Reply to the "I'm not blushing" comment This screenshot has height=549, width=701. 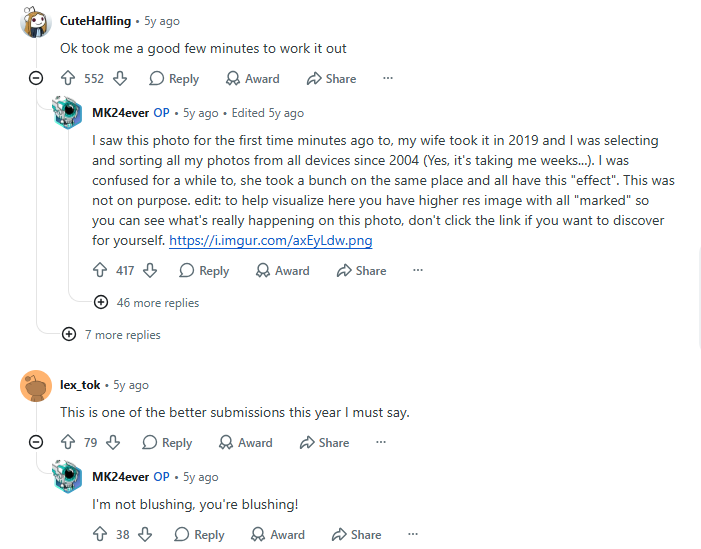199,534
